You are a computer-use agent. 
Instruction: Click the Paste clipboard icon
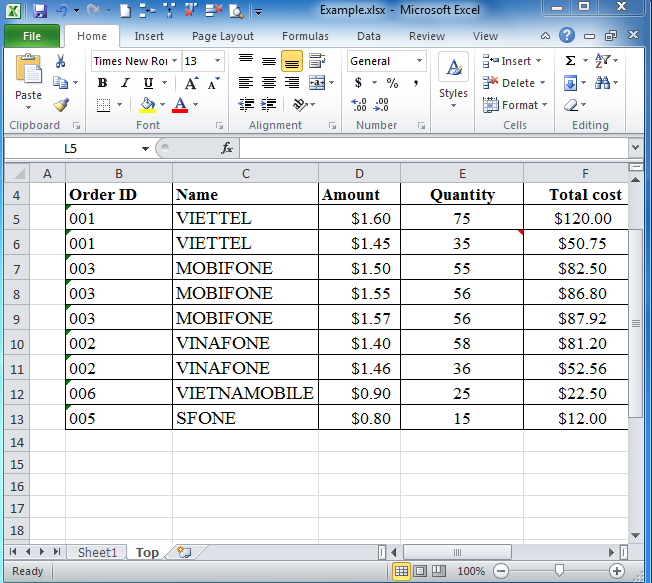(29, 69)
